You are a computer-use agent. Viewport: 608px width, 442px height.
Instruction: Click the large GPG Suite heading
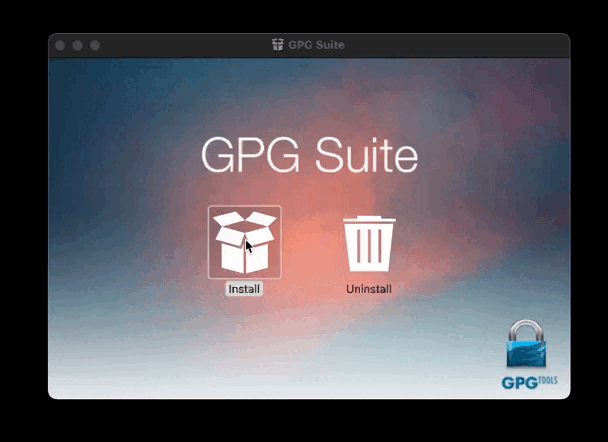click(x=309, y=155)
